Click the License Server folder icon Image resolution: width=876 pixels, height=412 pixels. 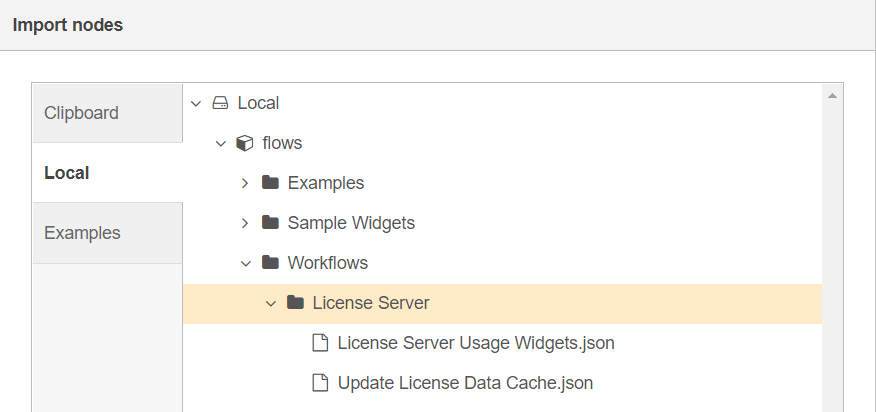coord(295,302)
